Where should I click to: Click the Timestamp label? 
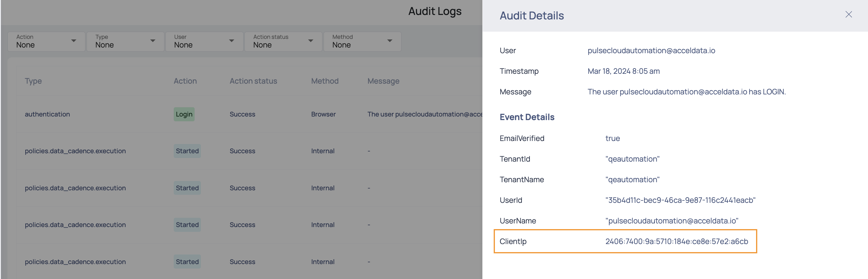[519, 71]
